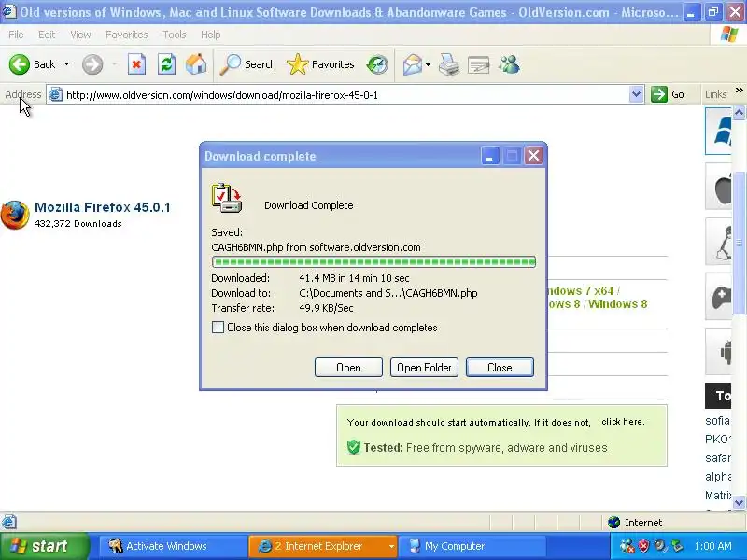Click the Open button in download dialog
The height and width of the screenshot is (560, 747).
[x=348, y=367]
